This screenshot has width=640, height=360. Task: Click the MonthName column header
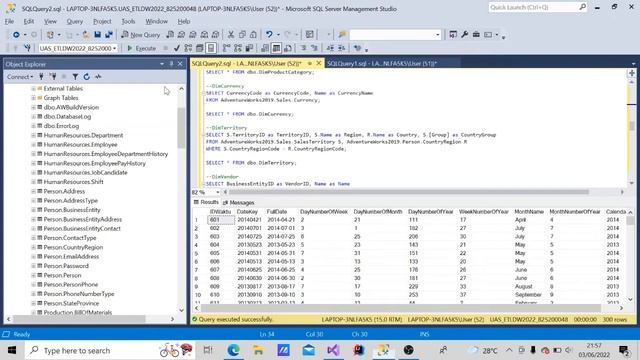[529, 212]
